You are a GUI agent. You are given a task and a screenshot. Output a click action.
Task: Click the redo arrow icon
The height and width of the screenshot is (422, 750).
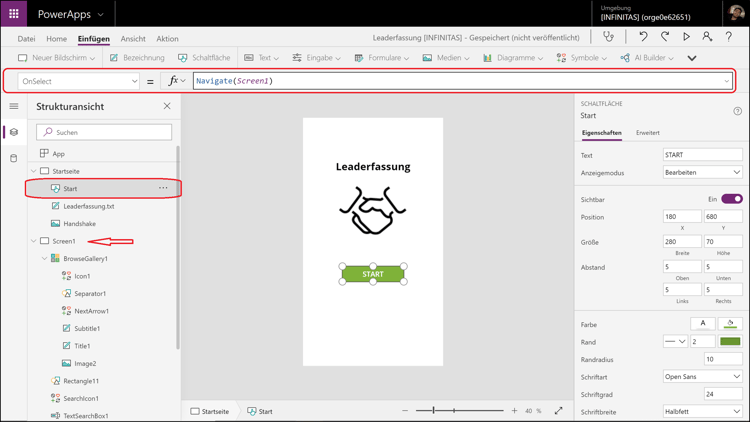[x=665, y=37]
